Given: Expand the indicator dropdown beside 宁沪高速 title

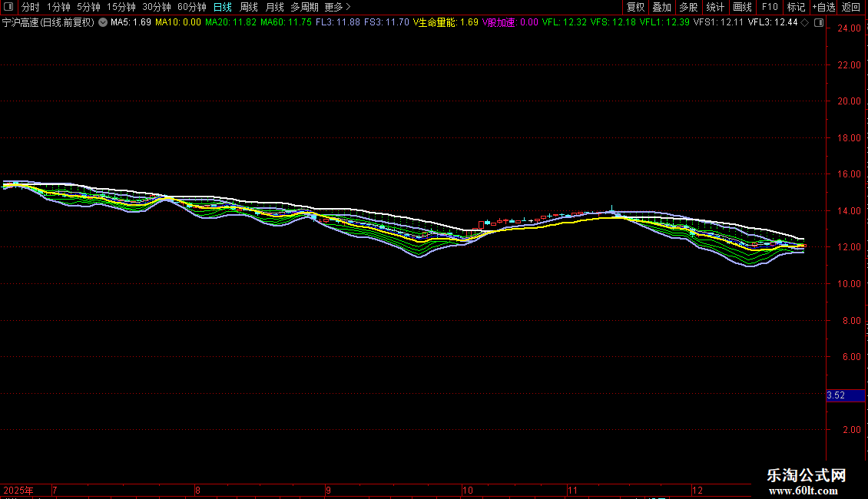Looking at the screenshot, I should point(103,22).
